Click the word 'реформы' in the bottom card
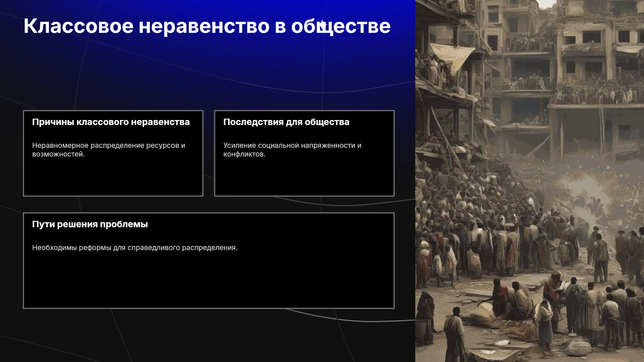Viewport: 644px width, 362px height. tap(95, 248)
